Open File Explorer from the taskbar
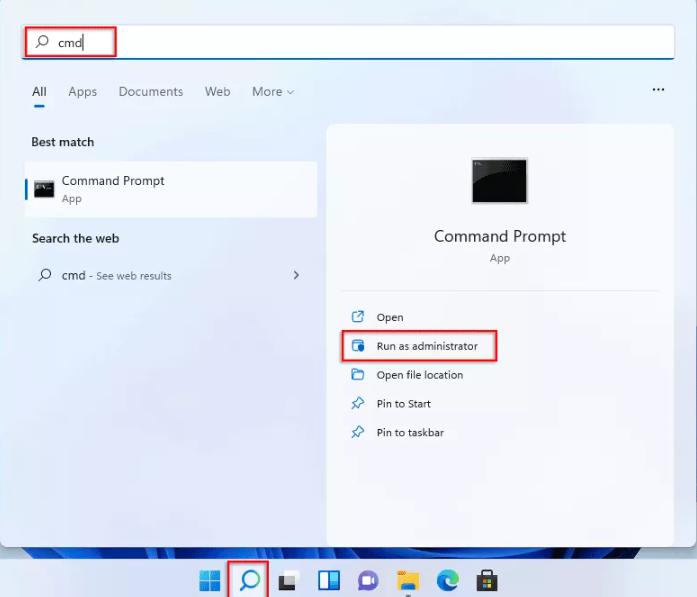 click(408, 581)
